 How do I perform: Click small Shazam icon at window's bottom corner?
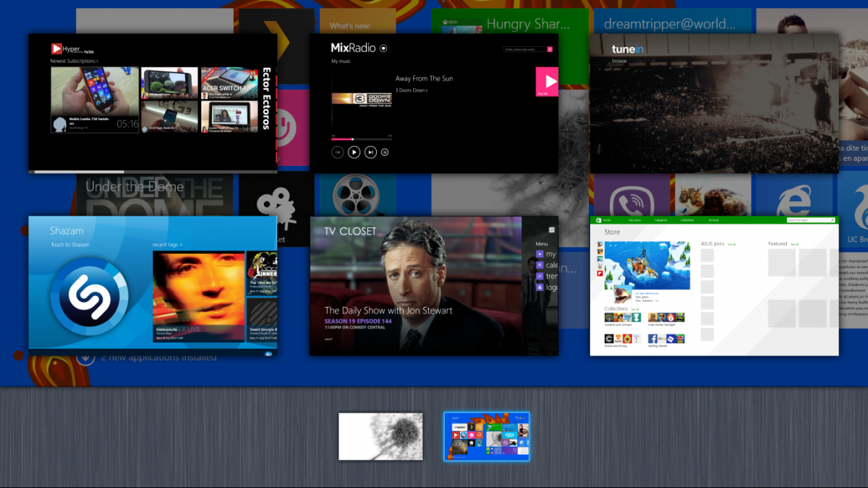pos(268,354)
